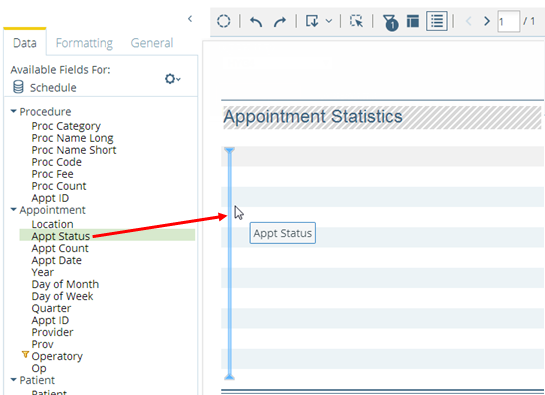This screenshot has height=395, width=545.
Task: Collapse the left panel chevron
Action: point(190,19)
